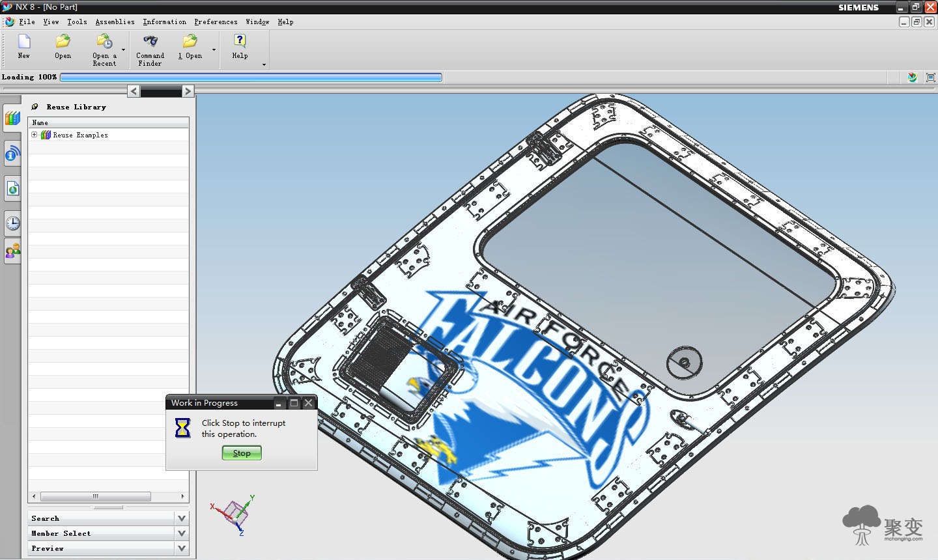
Task: Click right arrow of resource bar scroller
Action: coord(188,91)
